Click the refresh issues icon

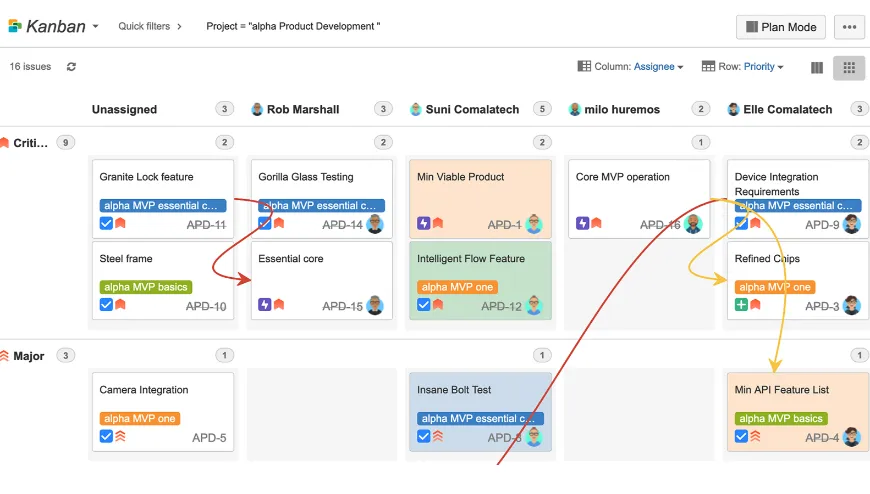point(71,67)
